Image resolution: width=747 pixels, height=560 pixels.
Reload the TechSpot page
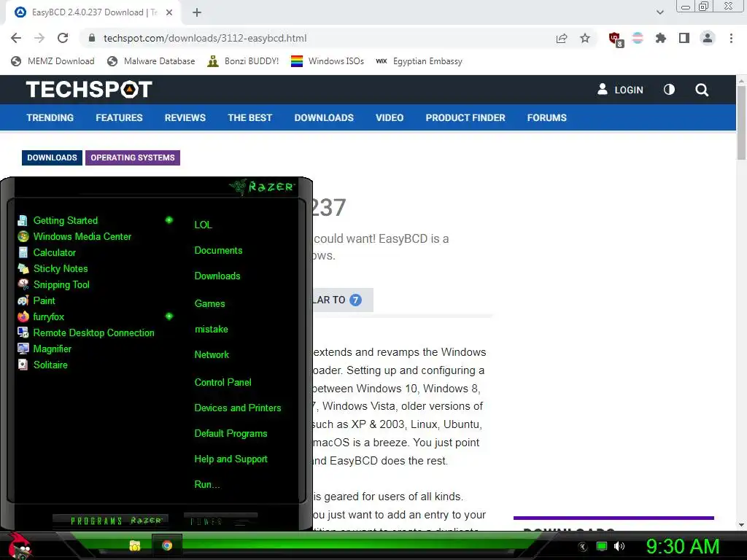[63, 38]
